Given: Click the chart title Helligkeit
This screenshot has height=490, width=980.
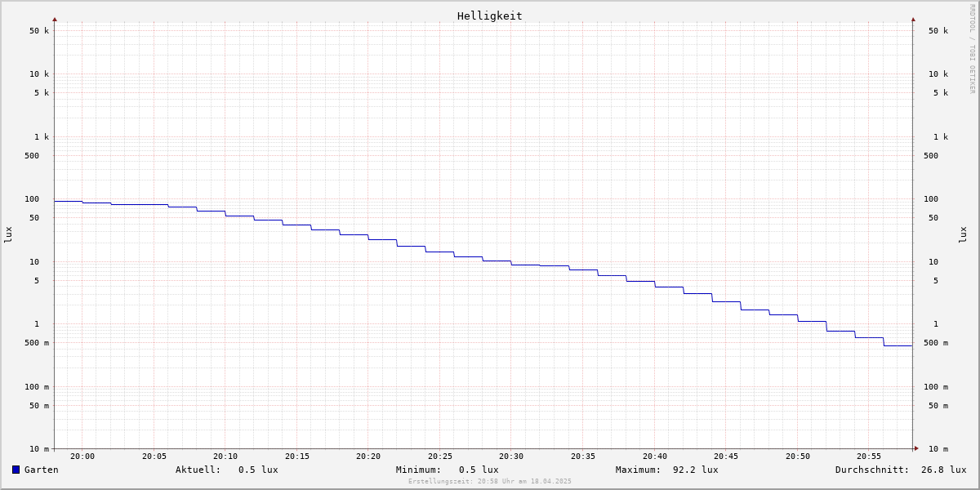Looking at the screenshot, I should coord(490,16).
